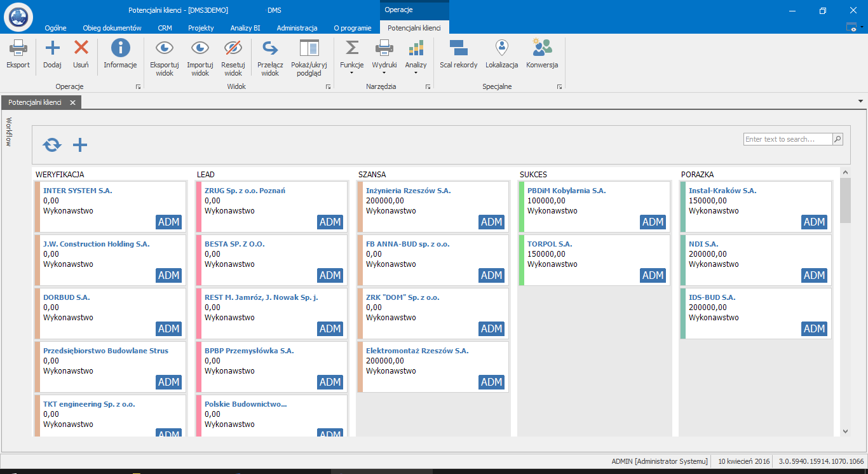Image resolution: width=868 pixels, height=474 pixels.
Task: Switch to the CRM tab
Action: [165, 28]
